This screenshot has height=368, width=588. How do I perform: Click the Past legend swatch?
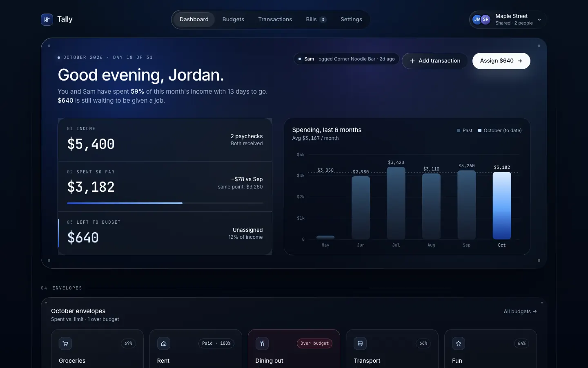(x=459, y=130)
